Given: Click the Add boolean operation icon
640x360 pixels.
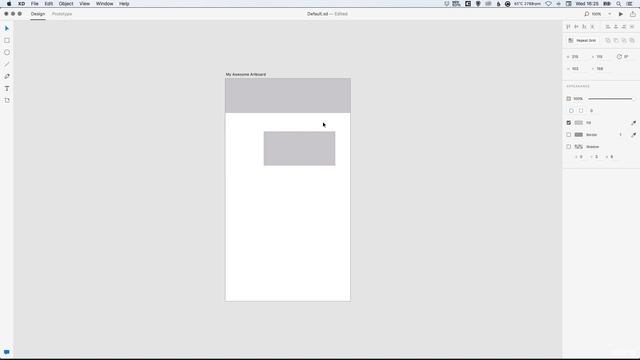Looking at the screenshot, I should pyautogui.click(x=608, y=40).
